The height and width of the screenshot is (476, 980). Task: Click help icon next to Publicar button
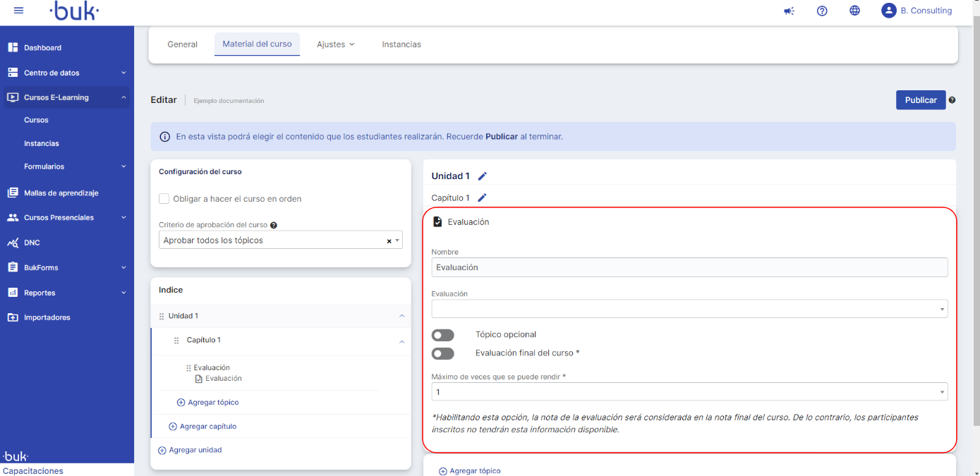pyautogui.click(x=952, y=100)
